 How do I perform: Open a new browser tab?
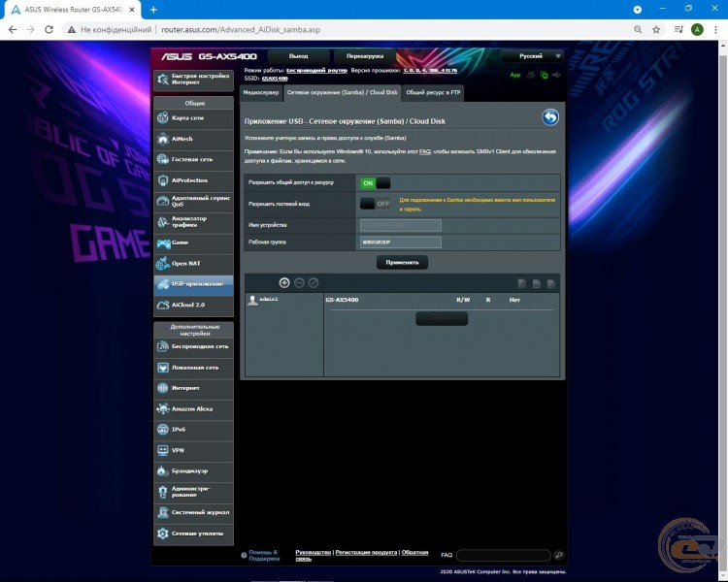(153, 10)
